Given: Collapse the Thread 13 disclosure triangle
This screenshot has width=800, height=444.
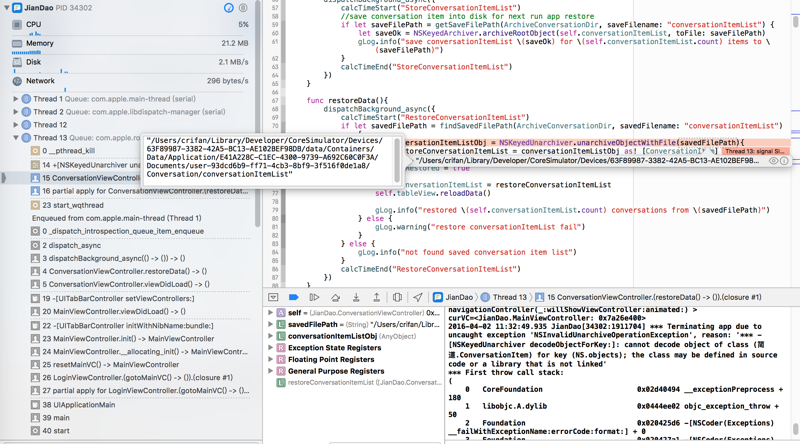Looking at the screenshot, I should [x=16, y=138].
